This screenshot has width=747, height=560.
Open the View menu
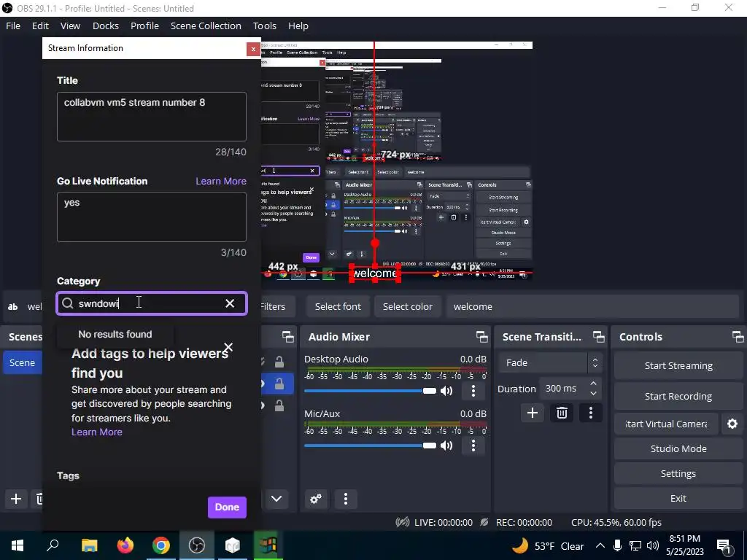click(x=70, y=26)
